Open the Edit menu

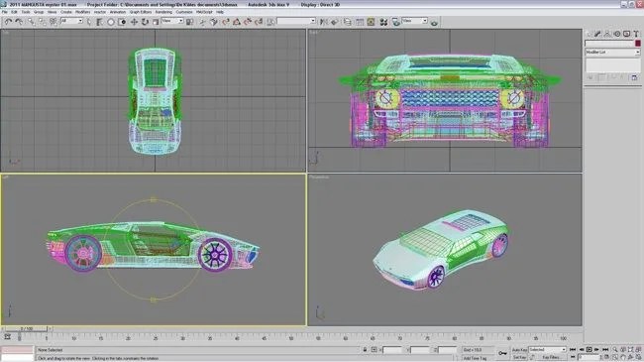coord(15,12)
